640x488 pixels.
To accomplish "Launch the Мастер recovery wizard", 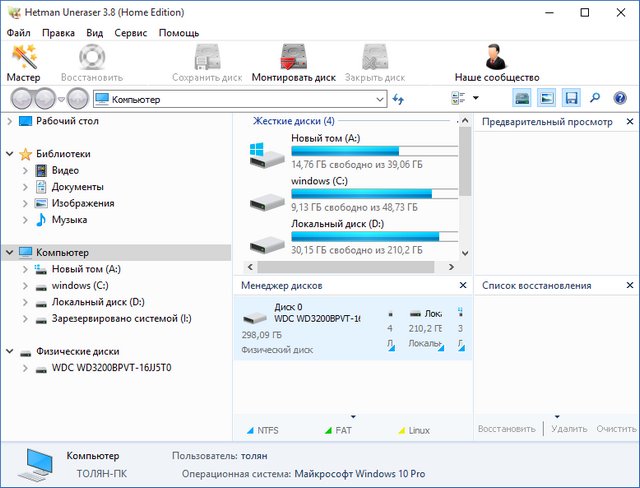I will click(22, 62).
